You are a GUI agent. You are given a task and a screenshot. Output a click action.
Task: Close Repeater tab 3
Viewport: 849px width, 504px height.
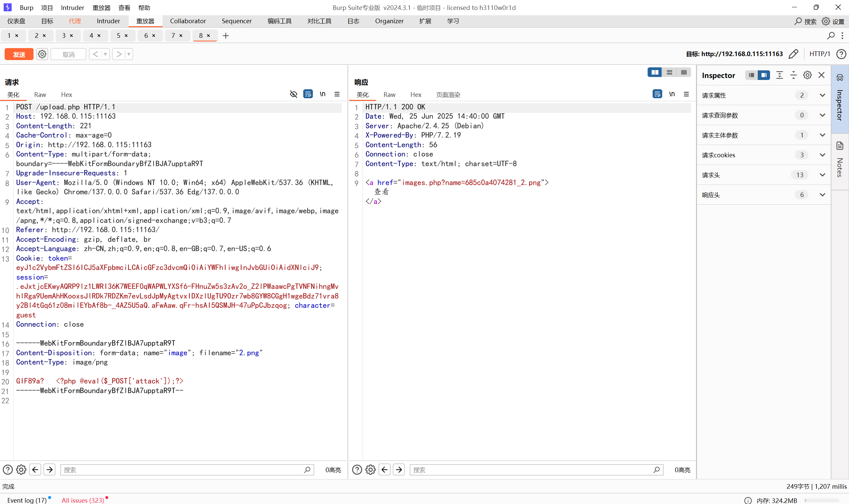point(71,36)
